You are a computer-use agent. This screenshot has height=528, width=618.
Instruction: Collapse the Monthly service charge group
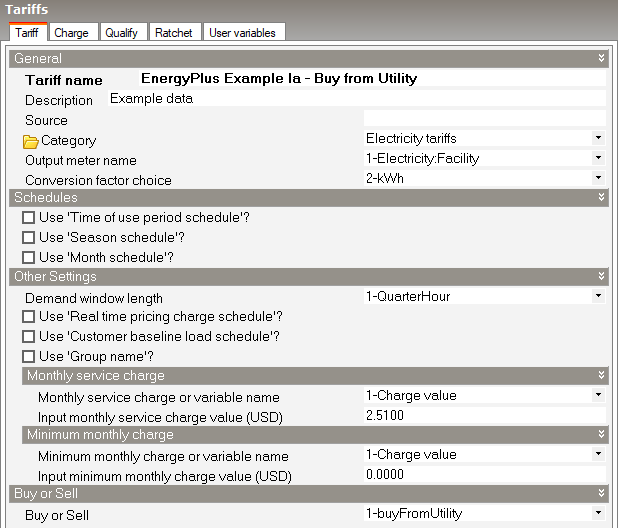point(600,376)
